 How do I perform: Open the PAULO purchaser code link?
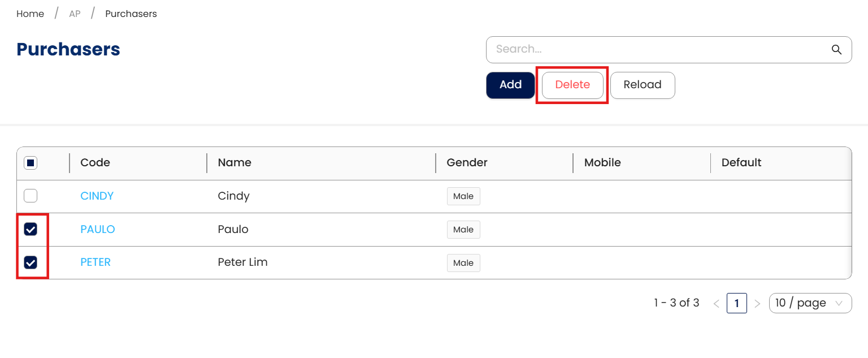(x=98, y=229)
